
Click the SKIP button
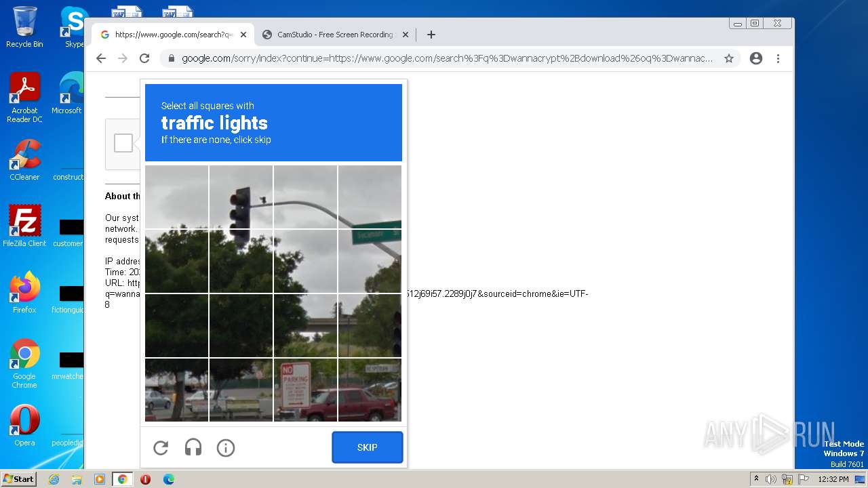pos(368,447)
